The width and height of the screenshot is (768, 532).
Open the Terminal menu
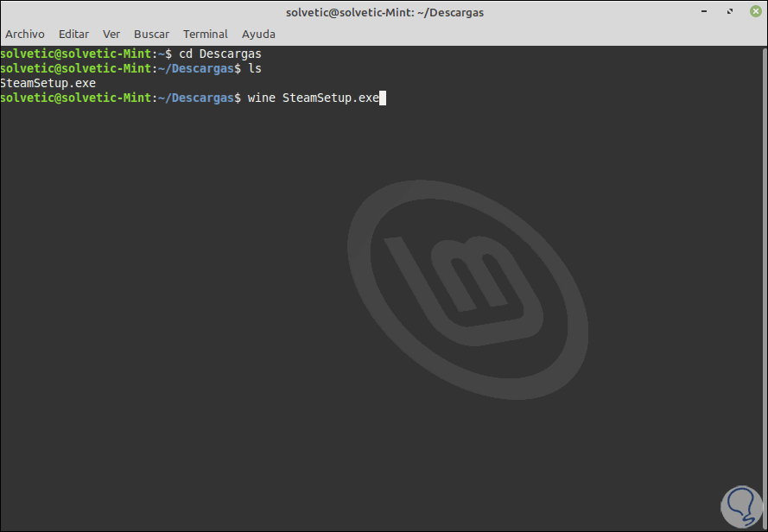coord(206,35)
